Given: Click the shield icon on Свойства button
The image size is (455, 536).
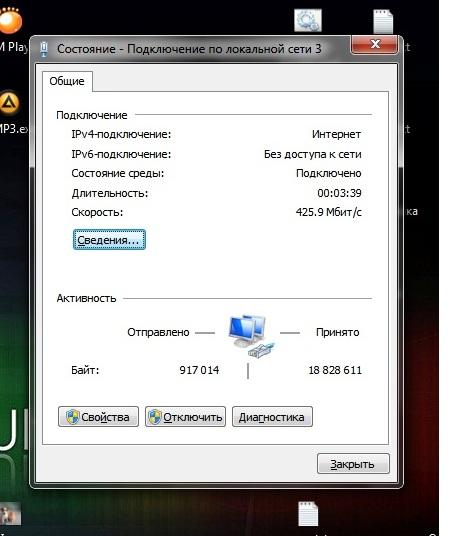Looking at the screenshot, I should pyautogui.click(x=72, y=417).
